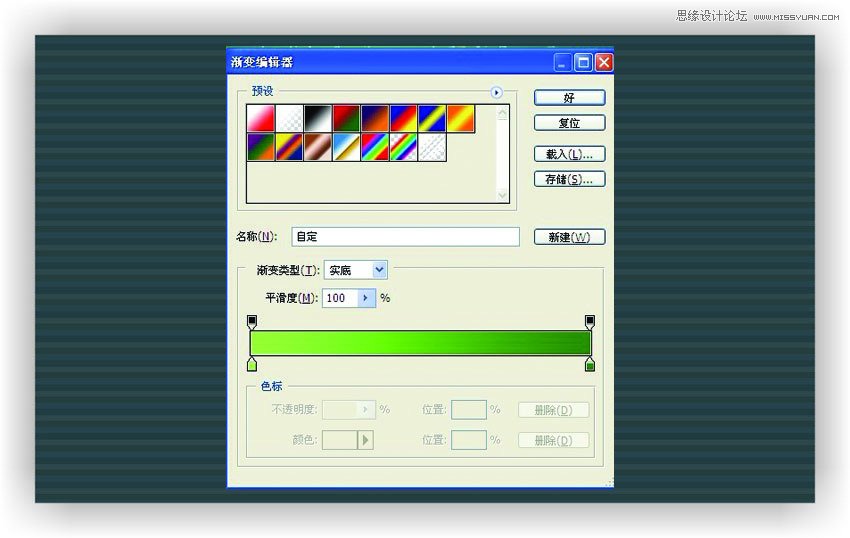The height and width of the screenshot is (538, 850).
Task: Click into the 名称 name field
Action: (x=405, y=236)
